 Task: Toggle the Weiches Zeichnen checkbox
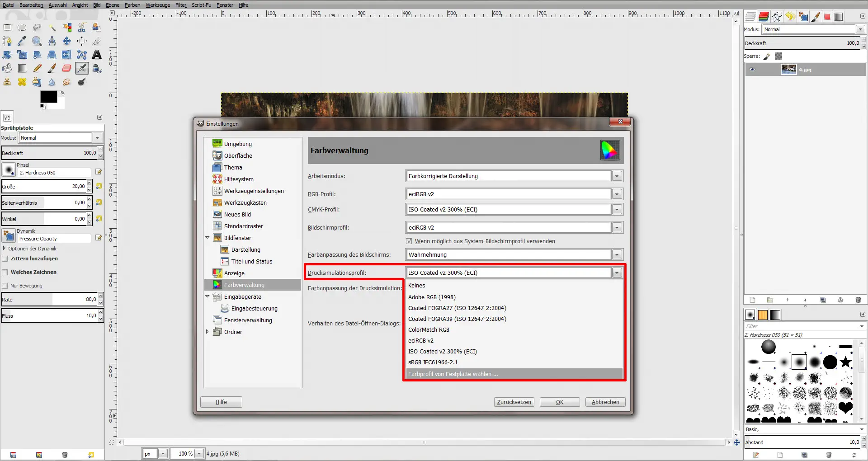pyautogui.click(x=5, y=272)
